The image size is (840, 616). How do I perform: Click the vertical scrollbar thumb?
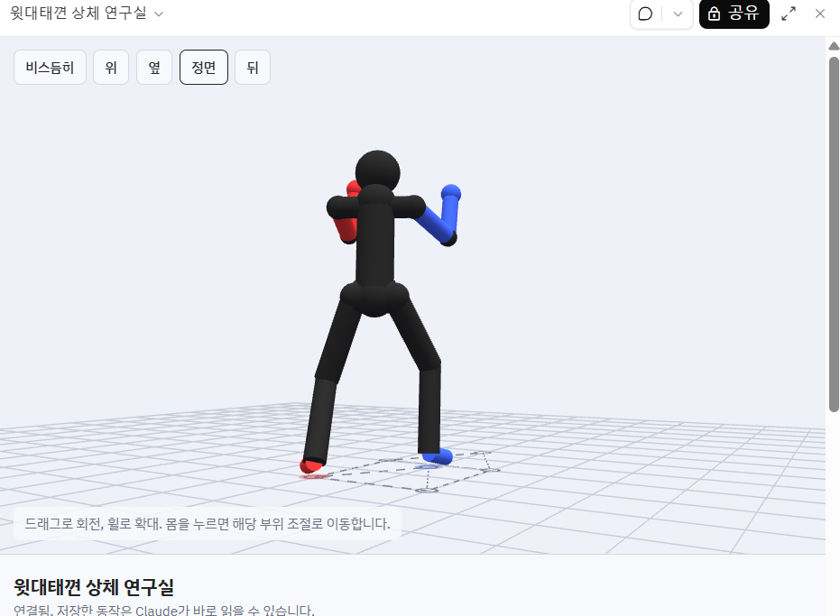(x=834, y=234)
